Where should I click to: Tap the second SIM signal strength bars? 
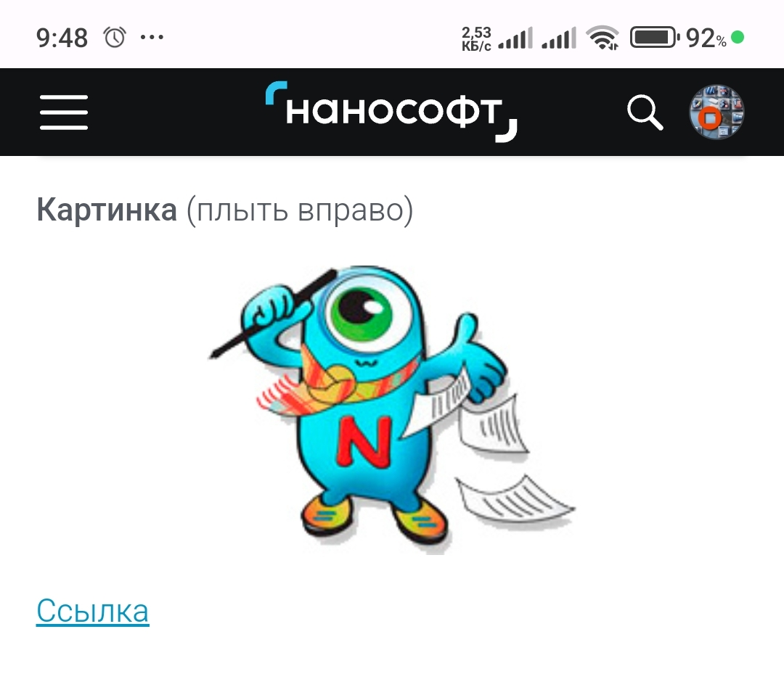click(559, 38)
